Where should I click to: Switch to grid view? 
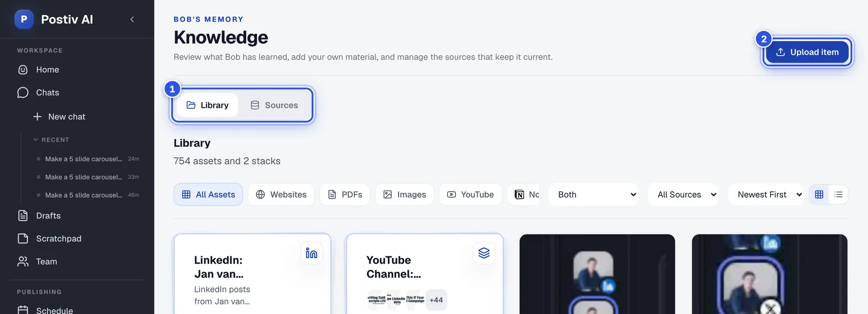point(819,194)
